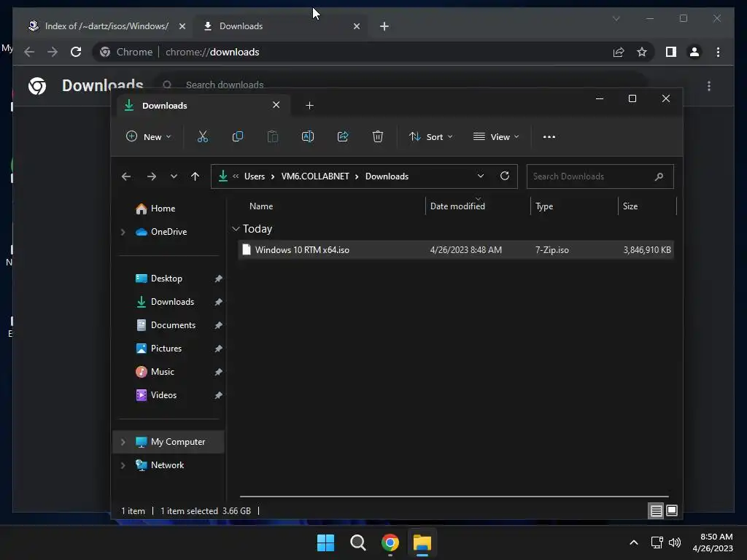
Task: Click the Copy icon in Explorer toolbar
Action: pyautogui.click(x=237, y=136)
